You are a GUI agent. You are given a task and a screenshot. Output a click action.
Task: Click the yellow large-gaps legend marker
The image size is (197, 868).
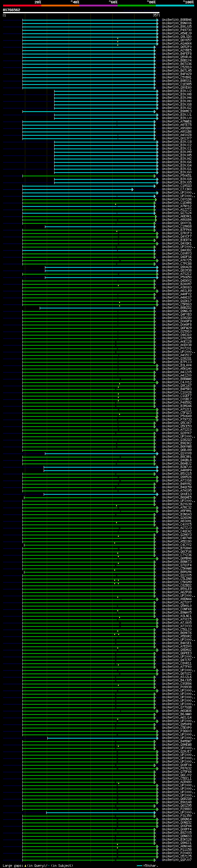(x=25, y=865)
